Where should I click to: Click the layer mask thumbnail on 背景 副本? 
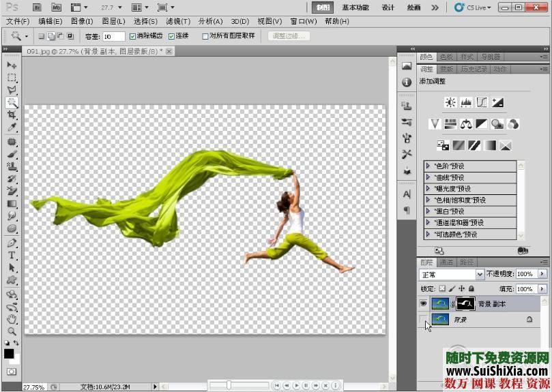(466, 304)
